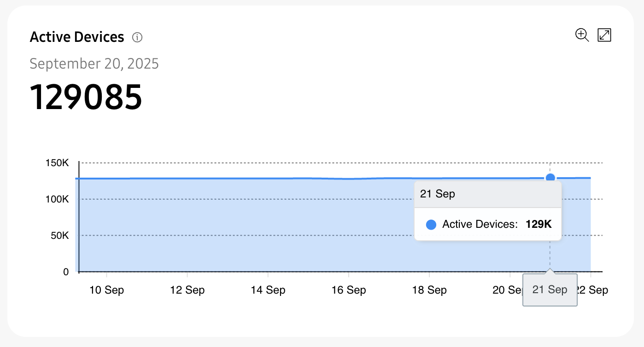Click the 22 Sep axis label
The height and width of the screenshot is (347, 644).
click(594, 290)
